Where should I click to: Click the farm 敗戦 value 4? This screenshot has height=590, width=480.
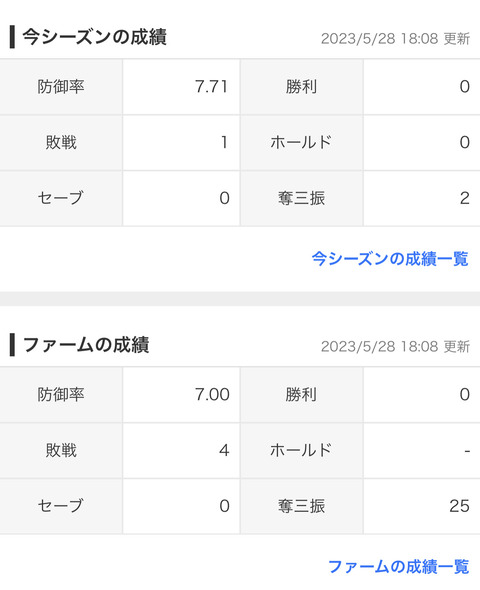pos(224,450)
